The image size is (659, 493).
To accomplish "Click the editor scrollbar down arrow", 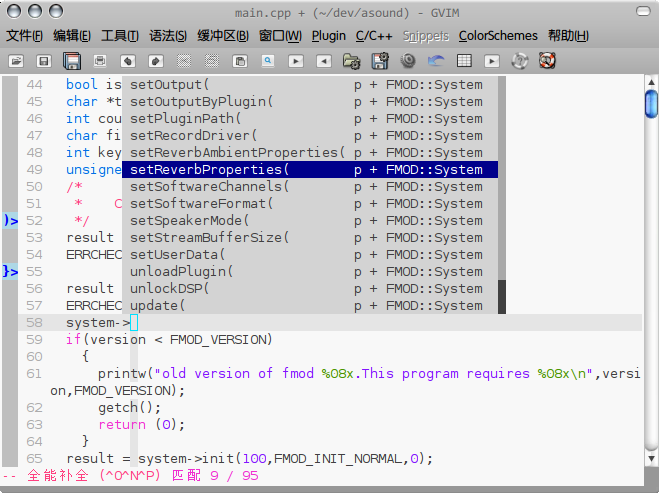I will point(651,458).
